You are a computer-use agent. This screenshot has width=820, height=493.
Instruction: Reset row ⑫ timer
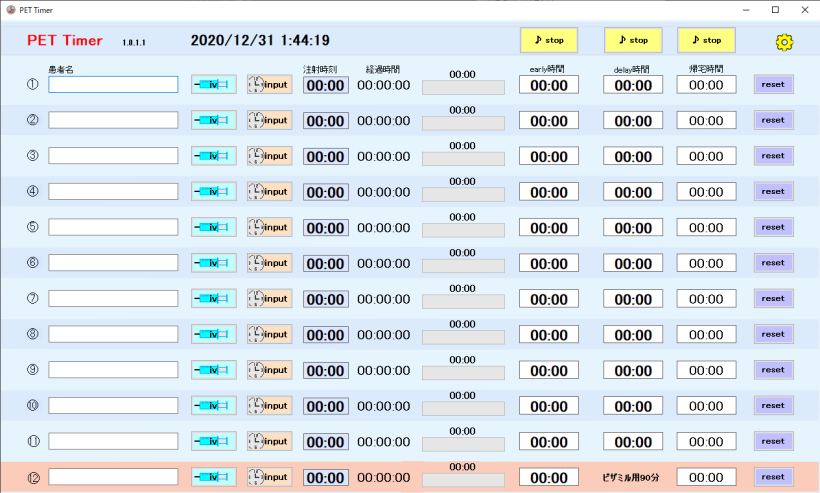(773, 477)
